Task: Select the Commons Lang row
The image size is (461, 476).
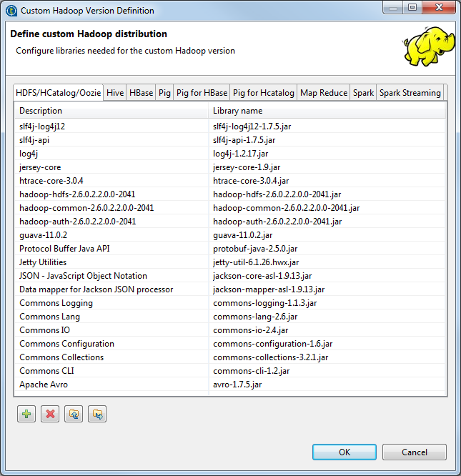Action: [x=49, y=317]
